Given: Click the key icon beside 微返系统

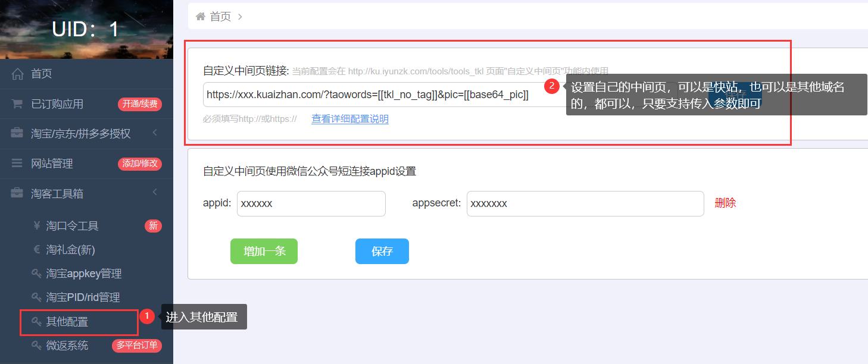Looking at the screenshot, I should [36, 345].
